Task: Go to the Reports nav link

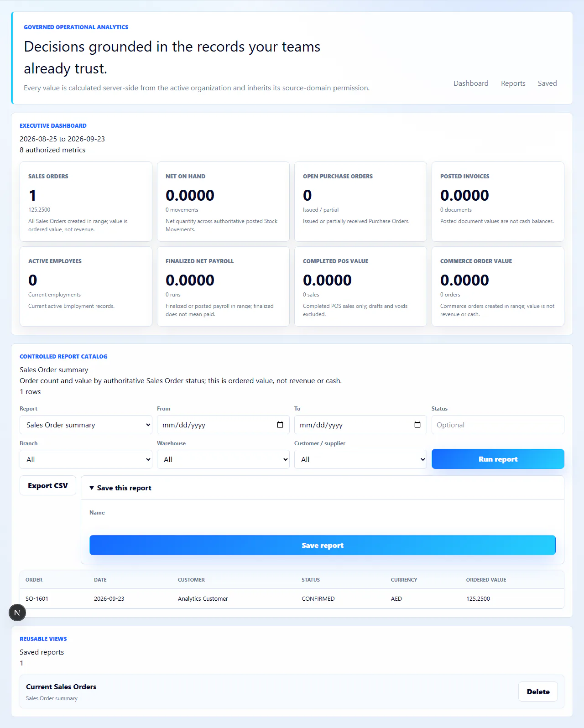Action: (513, 83)
